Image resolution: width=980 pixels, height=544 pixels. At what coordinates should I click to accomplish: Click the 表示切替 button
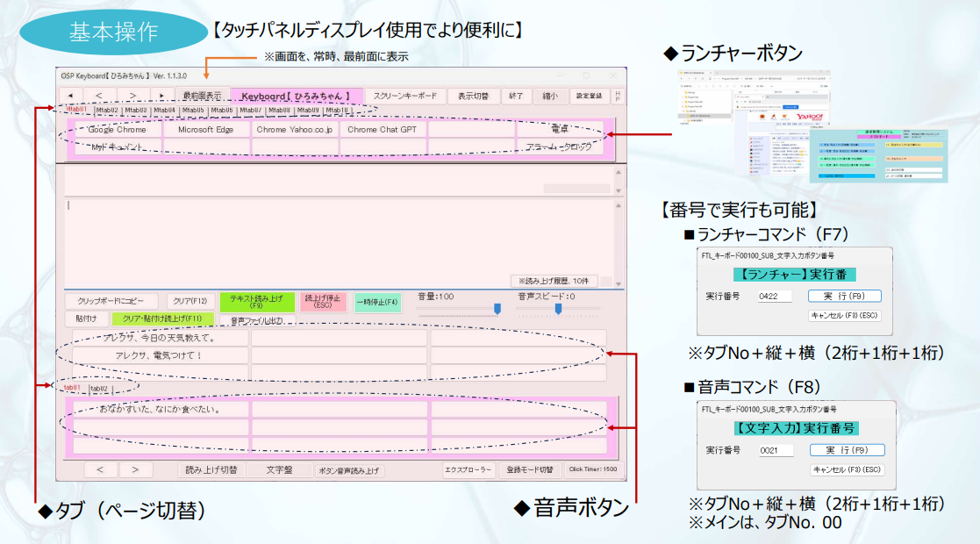point(473,96)
